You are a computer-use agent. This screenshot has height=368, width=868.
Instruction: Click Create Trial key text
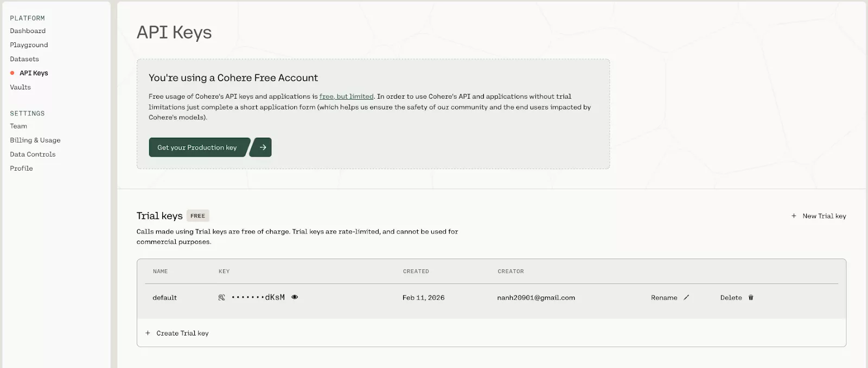182,333
